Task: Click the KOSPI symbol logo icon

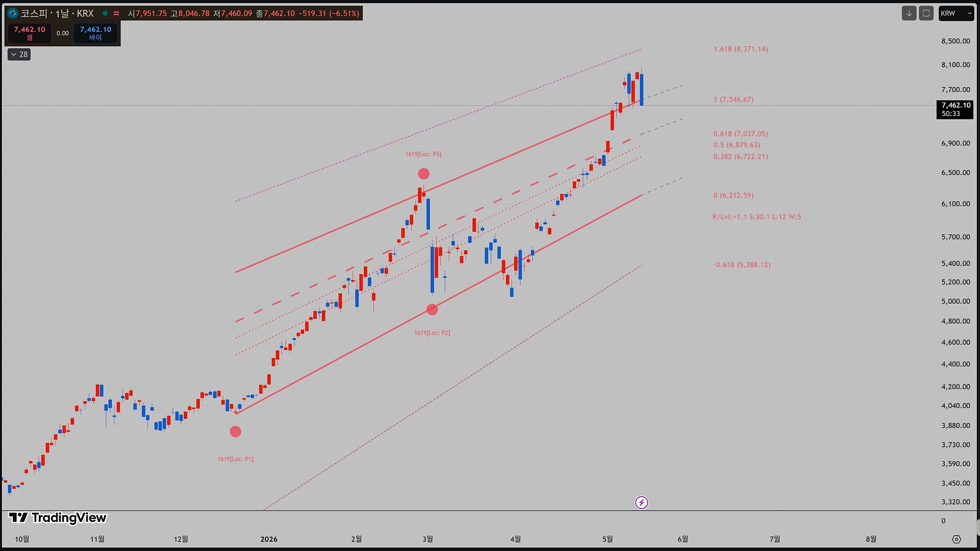Action: (x=13, y=13)
